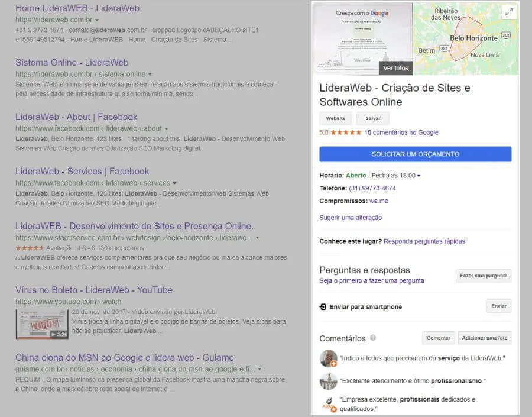Image resolution: width=532 pixels, height=417 pixels.
Task: Open dropdown arrow beside sistema-online URL
Action: pyautogui.click(x=150, y=75)
